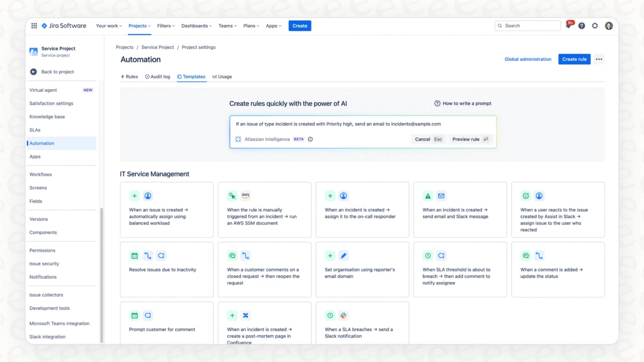
Task: Click the clock icon on SLA threshold template
Action: pyautogui.click(x=428, y=256)
